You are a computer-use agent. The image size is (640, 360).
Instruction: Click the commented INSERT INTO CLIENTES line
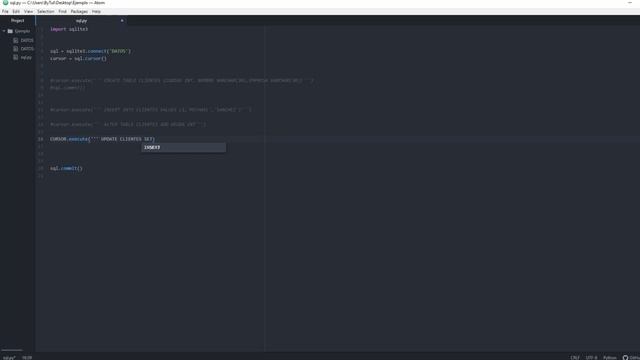click(151, 110)
